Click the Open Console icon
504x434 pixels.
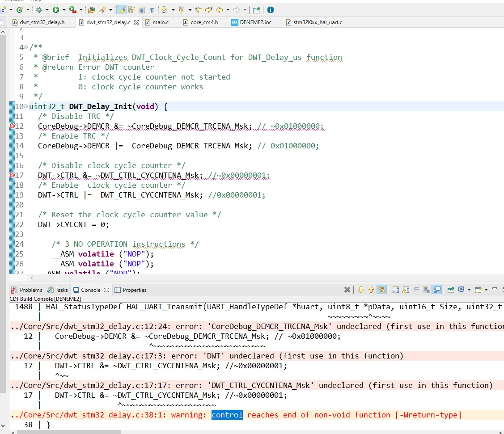(479, 290)
